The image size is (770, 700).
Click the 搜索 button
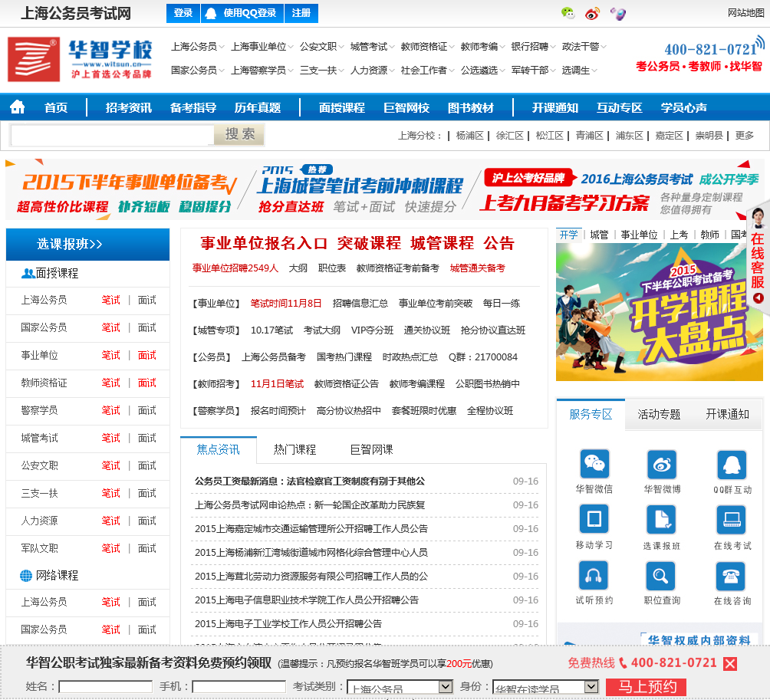(239, 134)
